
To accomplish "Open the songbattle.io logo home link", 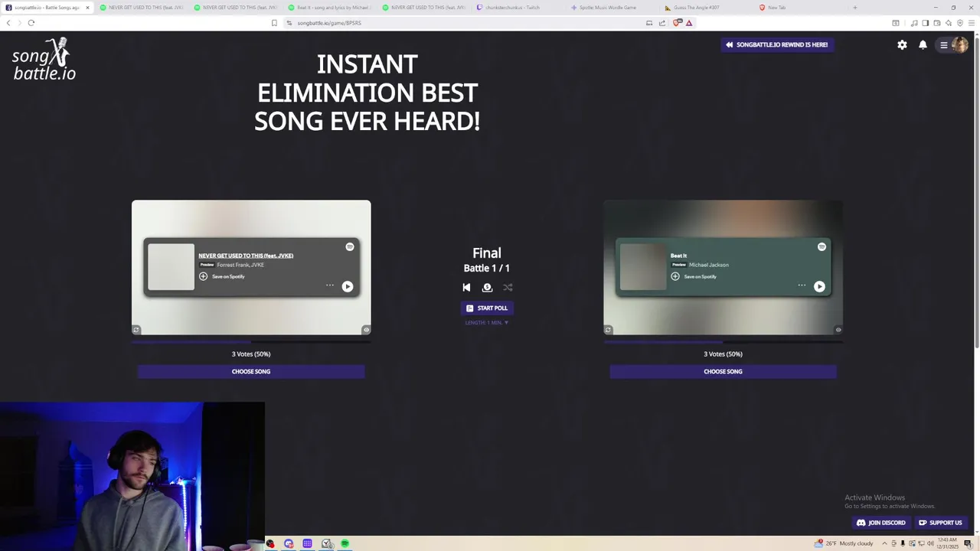I will point(44,60).
